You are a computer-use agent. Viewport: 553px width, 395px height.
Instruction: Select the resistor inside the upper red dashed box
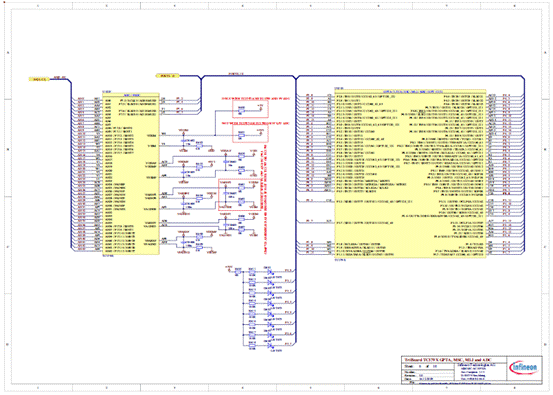click(242, 111)
